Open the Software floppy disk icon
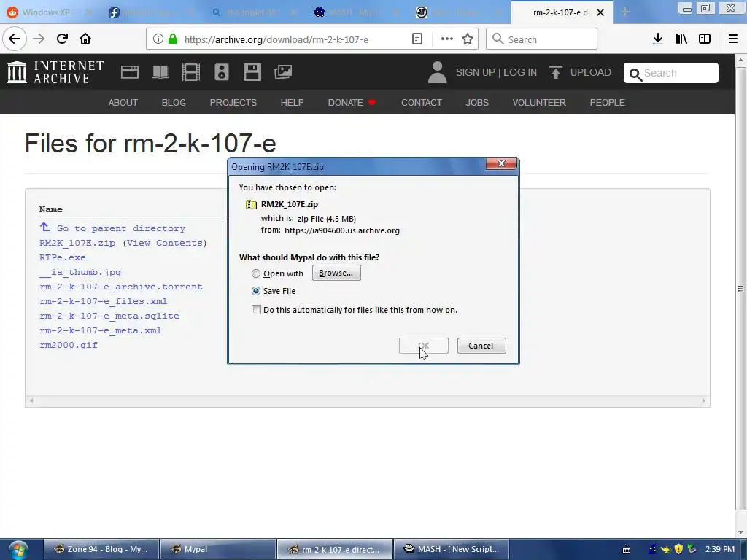747x560 pixels. click(x=252, y=72)
